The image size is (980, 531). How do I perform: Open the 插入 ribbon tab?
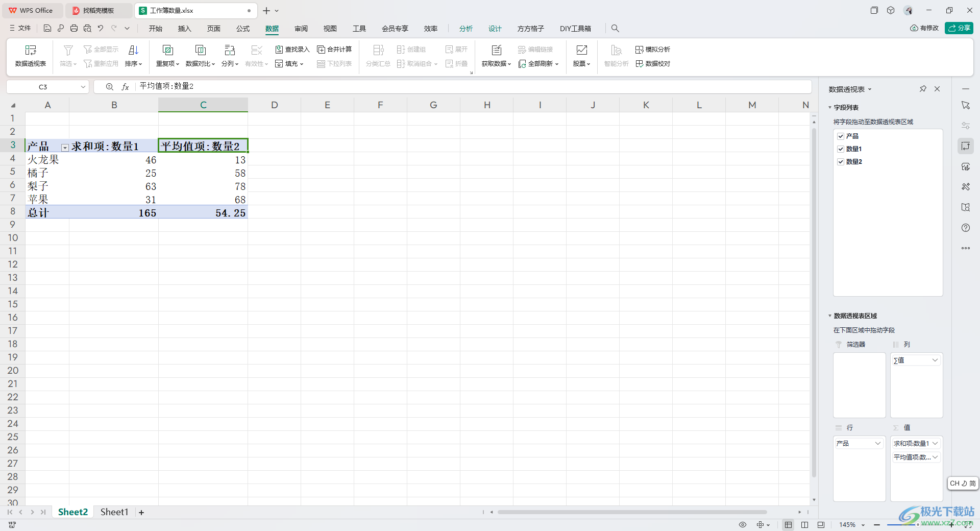[185, 29]
